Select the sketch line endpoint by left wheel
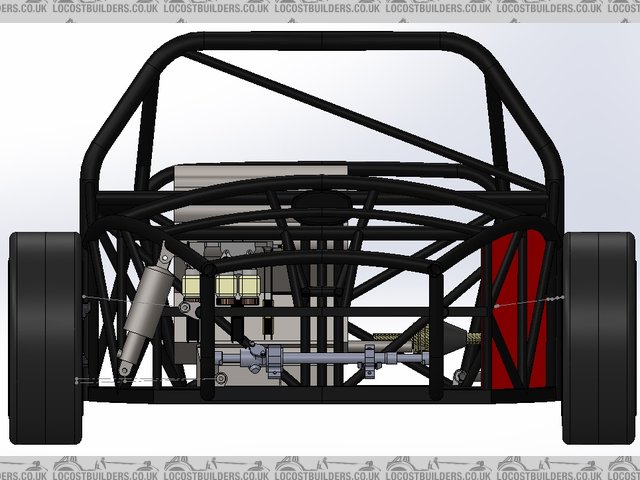Viewport: 640px width, 480px height. click(81, 298)
